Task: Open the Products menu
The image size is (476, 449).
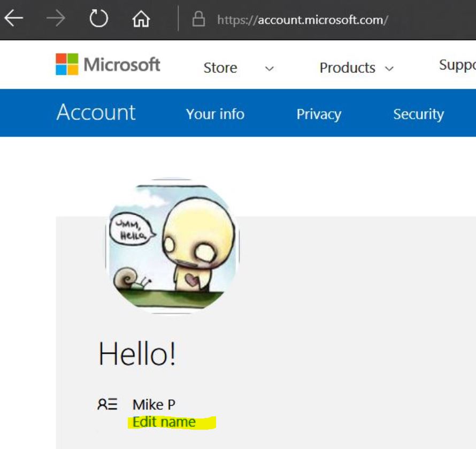Action: coord(347,68)
